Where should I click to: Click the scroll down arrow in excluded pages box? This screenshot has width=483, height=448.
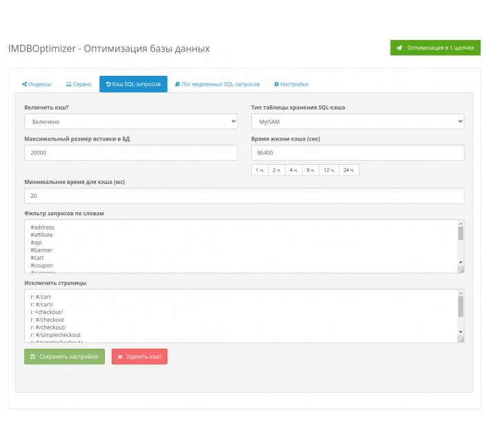460,332
